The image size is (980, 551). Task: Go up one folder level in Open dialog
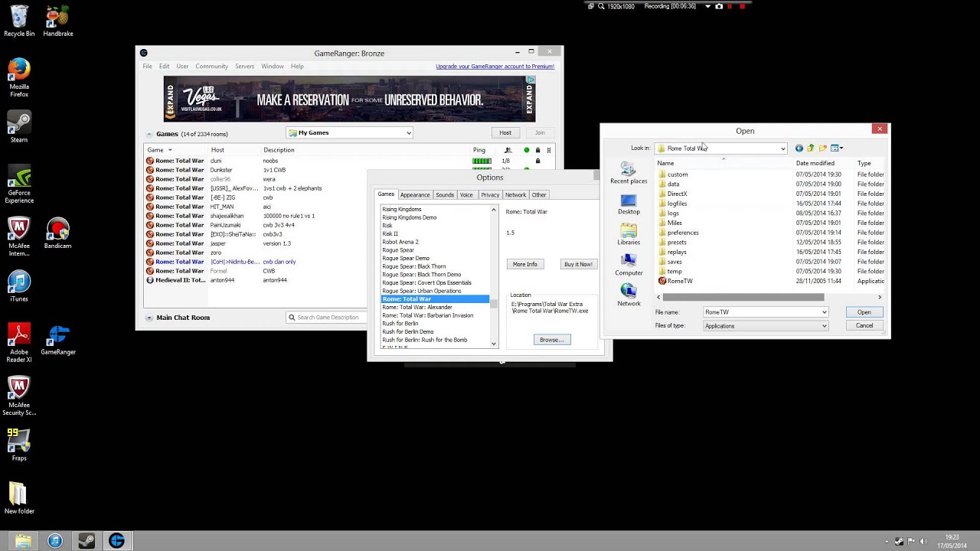pyautogui.click(x=811, y=148)
